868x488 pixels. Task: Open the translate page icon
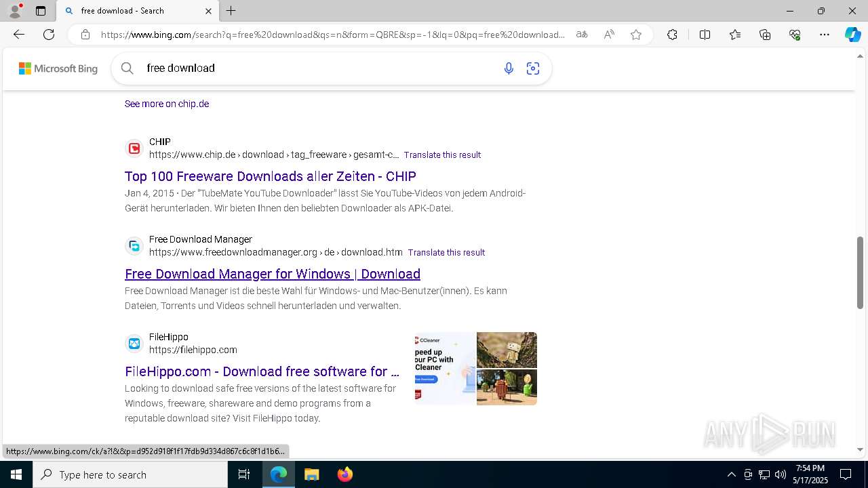pyautogui.click(x=582, y=35)
